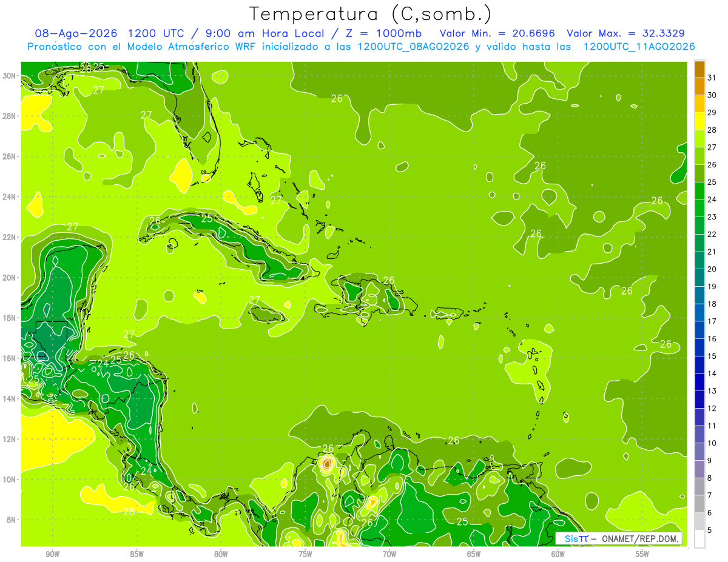Click the 14N latitude axis label
Image resolution: width=728 pixels, height=562 pixels.
(9, 399)
